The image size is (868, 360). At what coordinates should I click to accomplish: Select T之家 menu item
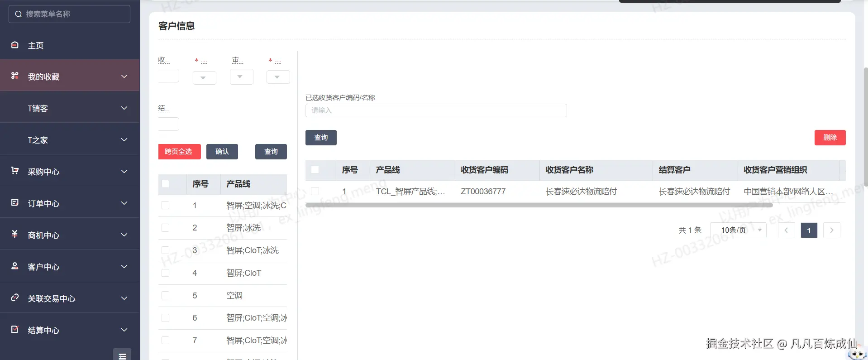(70, 139)
